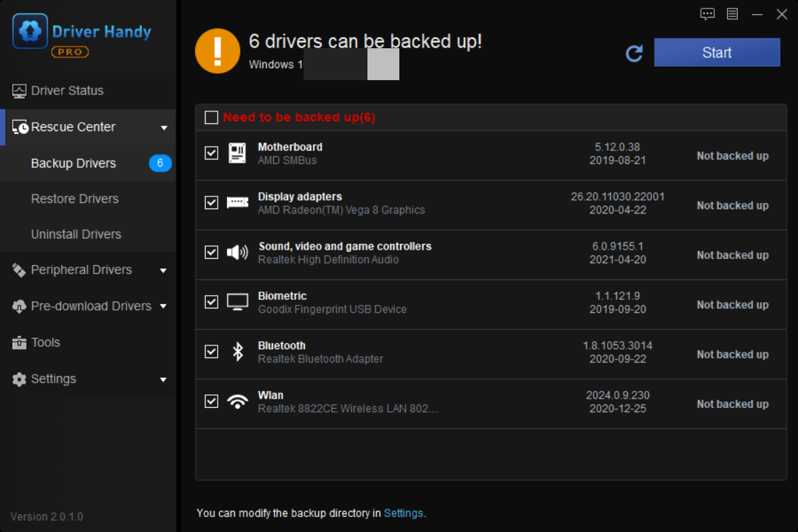Uncheck the Biometric Goodix Fingerprint driver

click(211, 301)
